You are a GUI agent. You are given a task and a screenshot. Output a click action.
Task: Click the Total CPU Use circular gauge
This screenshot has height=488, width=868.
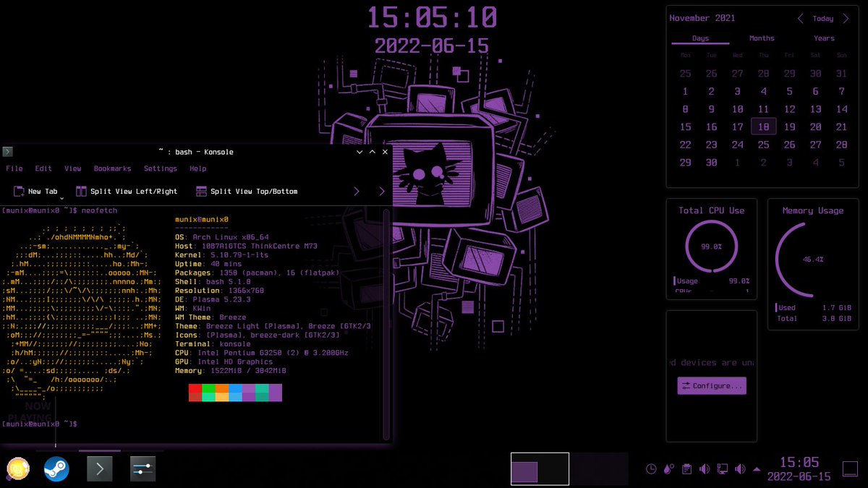711,247
